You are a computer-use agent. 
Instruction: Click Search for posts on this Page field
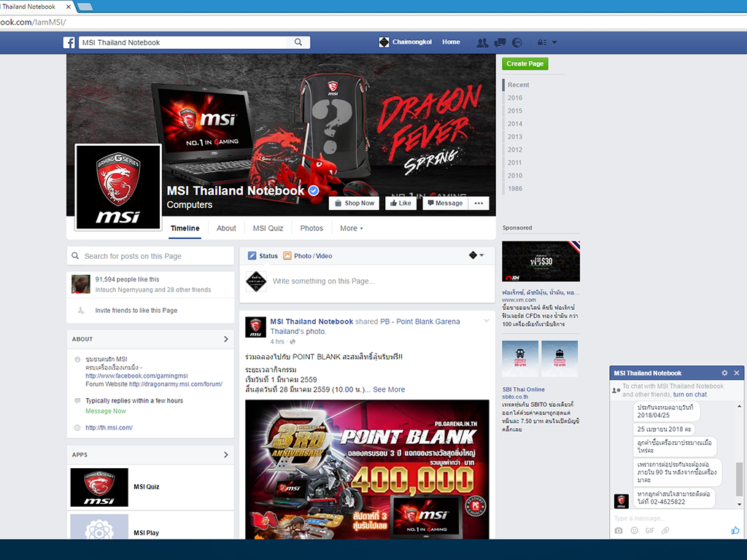click(150, 256)
